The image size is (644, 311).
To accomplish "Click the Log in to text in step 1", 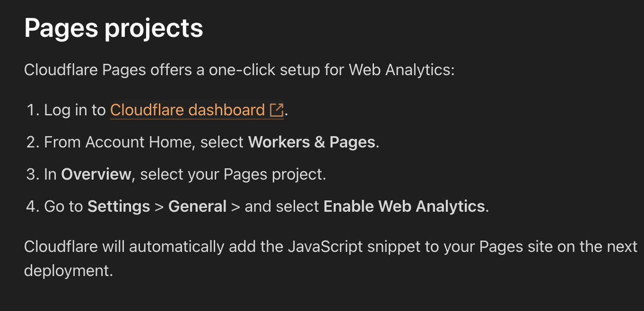I will (75, 110).
